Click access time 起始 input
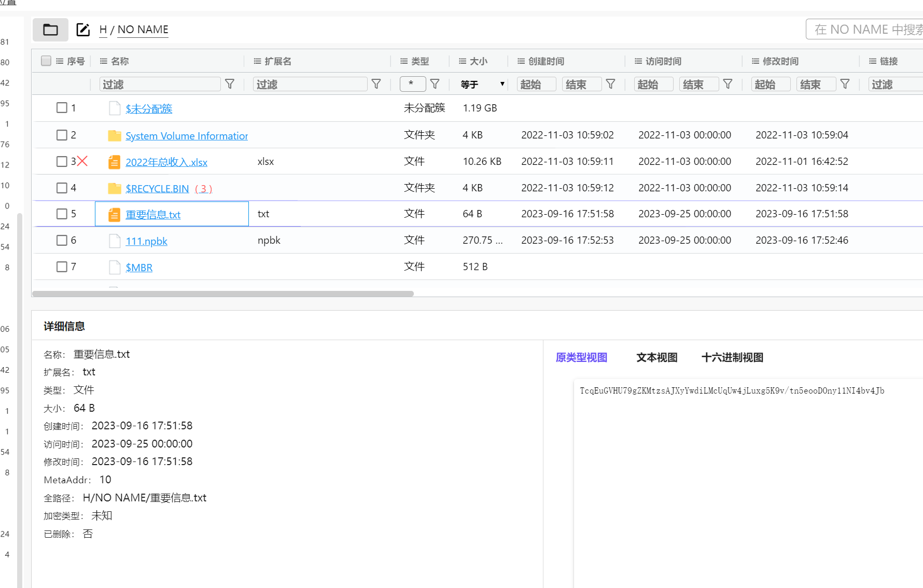Image resolution: width=923 pixels, height=588 pixels. tap(654, 84)
